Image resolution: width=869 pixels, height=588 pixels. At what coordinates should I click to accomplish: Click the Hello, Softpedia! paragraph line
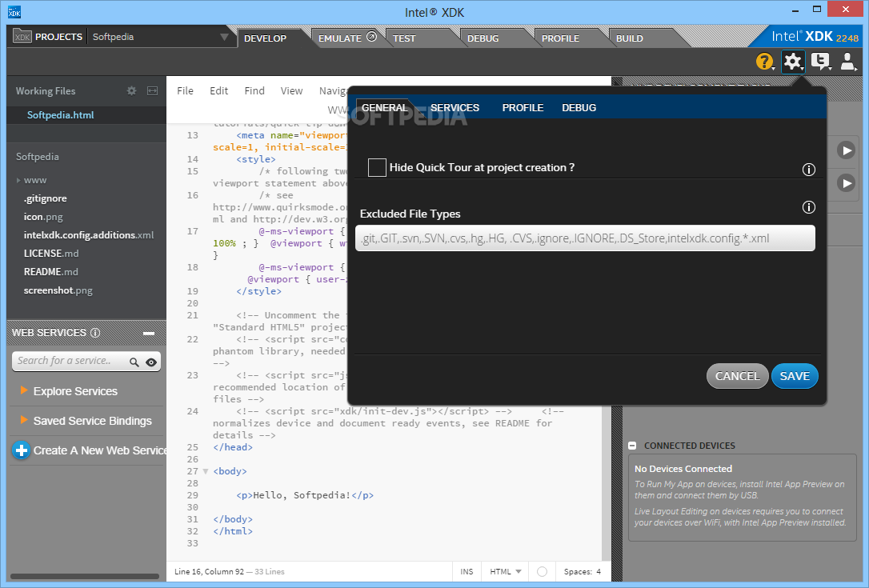point(305,495)
